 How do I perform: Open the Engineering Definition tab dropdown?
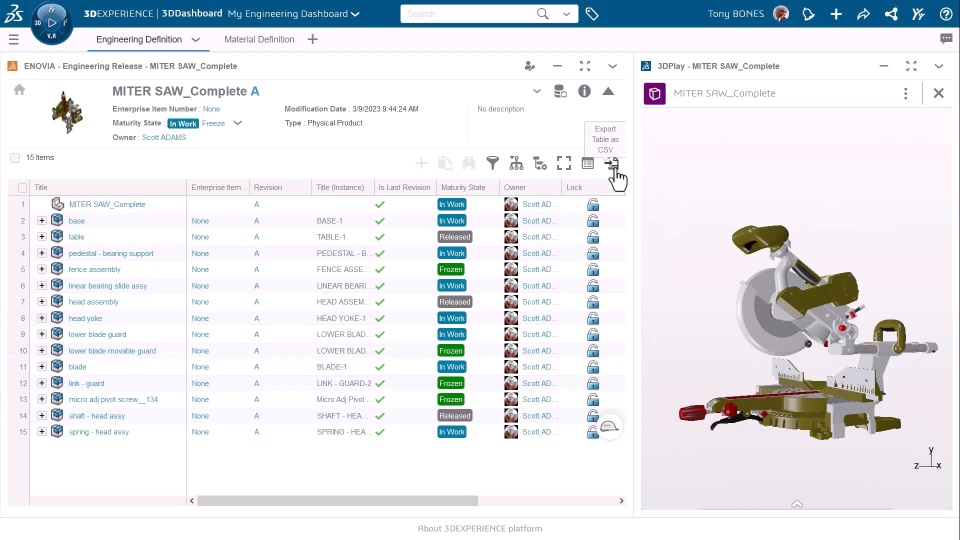(x=195, y=39)
